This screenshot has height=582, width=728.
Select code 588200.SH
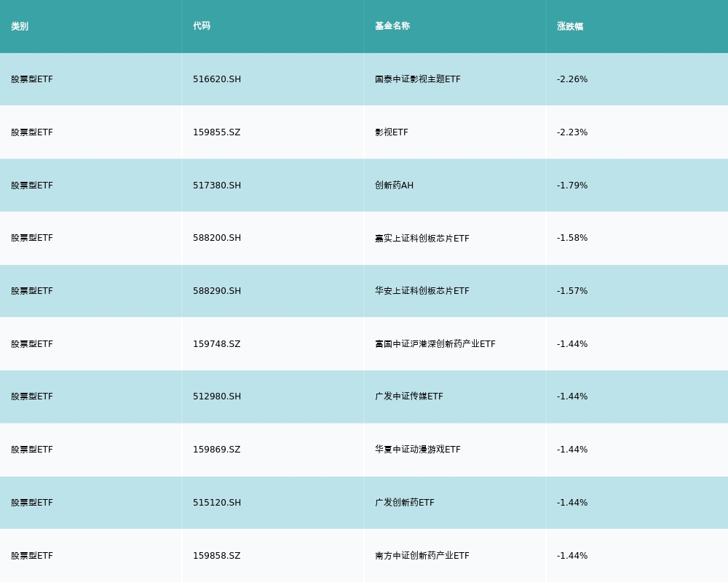(x=217, y=238)
